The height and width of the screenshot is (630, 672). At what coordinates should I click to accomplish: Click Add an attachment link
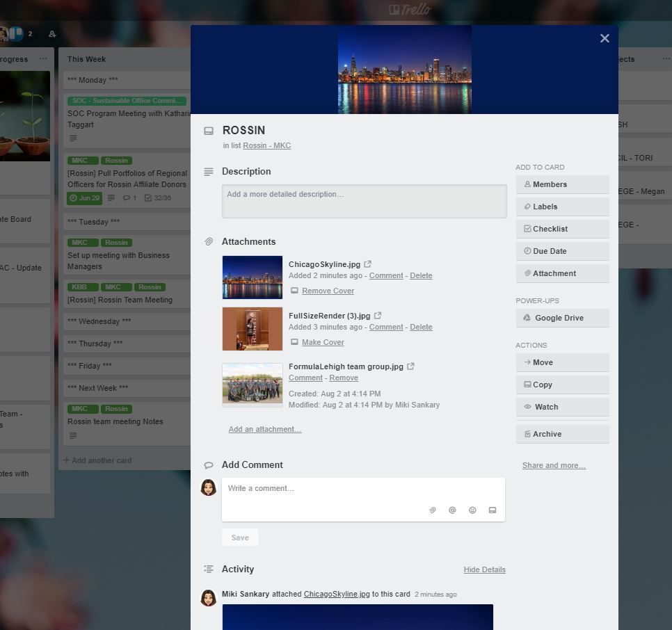[265, 429]
